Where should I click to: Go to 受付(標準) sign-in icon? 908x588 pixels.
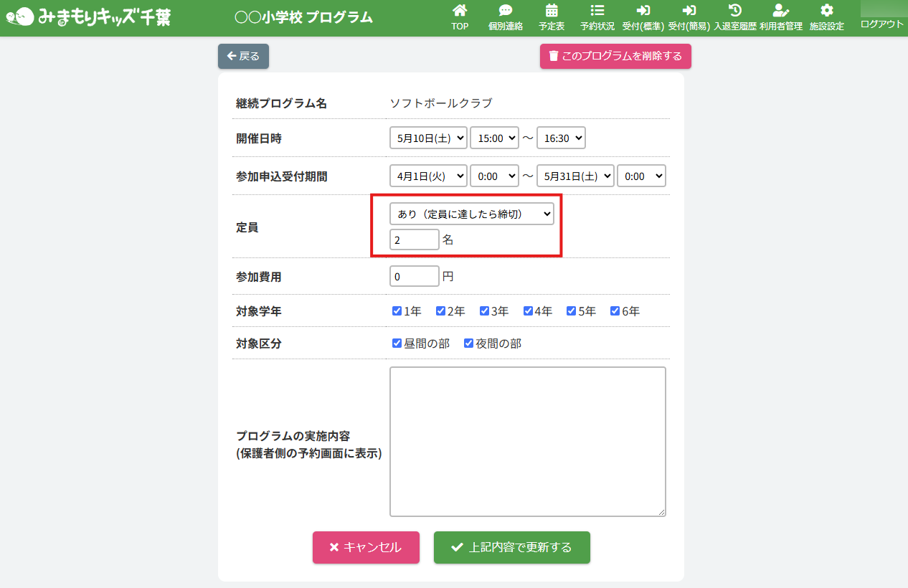pos(643,11)
